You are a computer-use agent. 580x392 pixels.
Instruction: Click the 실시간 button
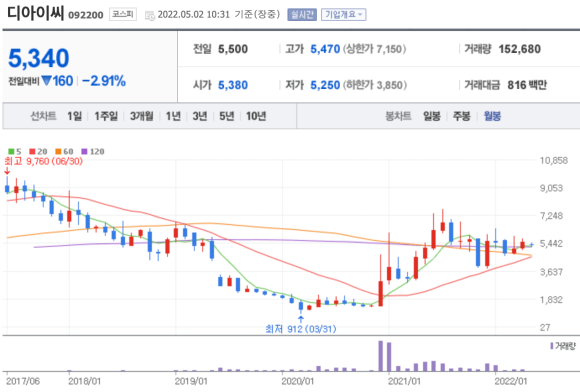coord(302,14)
